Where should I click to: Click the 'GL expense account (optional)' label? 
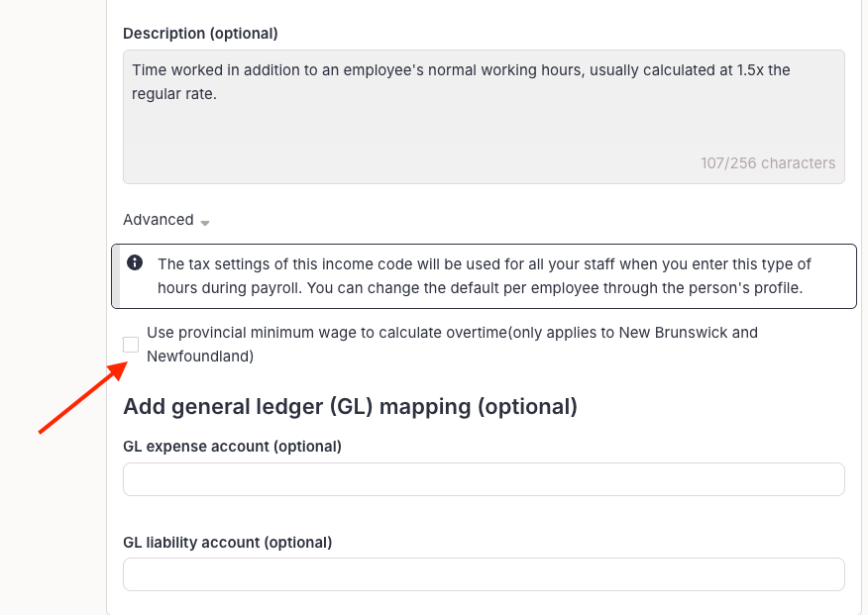[232, 447]
